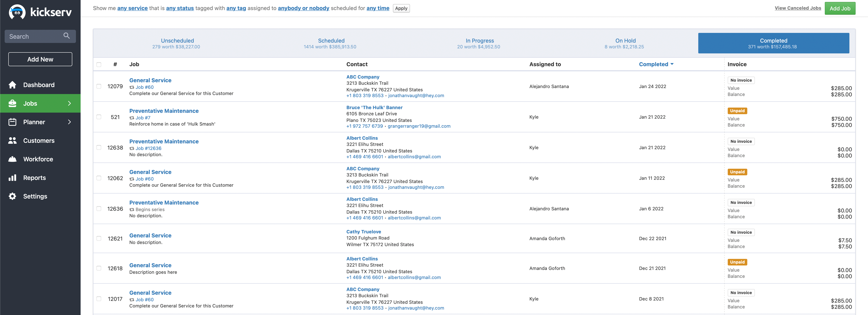Click the Kickserv ninja logo icon

pyautogui.click(x=17, y=12)
